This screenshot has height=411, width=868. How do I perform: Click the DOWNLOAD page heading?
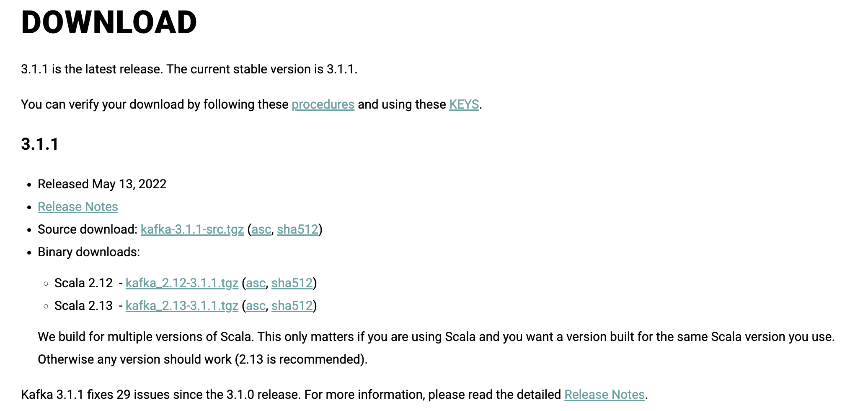click(x=109, y=22)
